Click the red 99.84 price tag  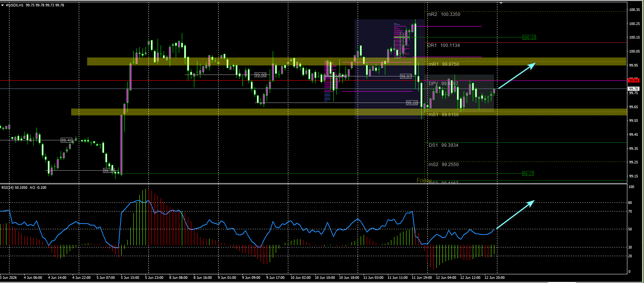point(634,80)
